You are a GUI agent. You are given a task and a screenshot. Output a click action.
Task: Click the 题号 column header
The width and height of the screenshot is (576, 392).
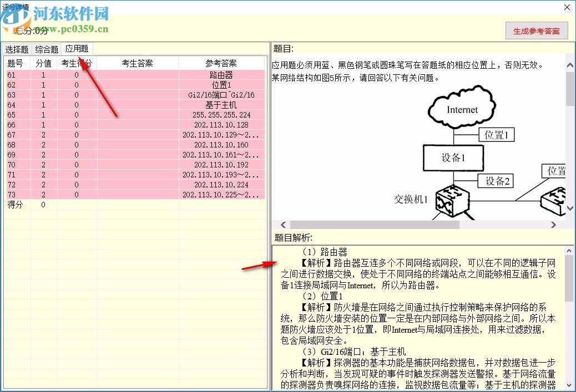pyautogui.click(x=17, y=63)
